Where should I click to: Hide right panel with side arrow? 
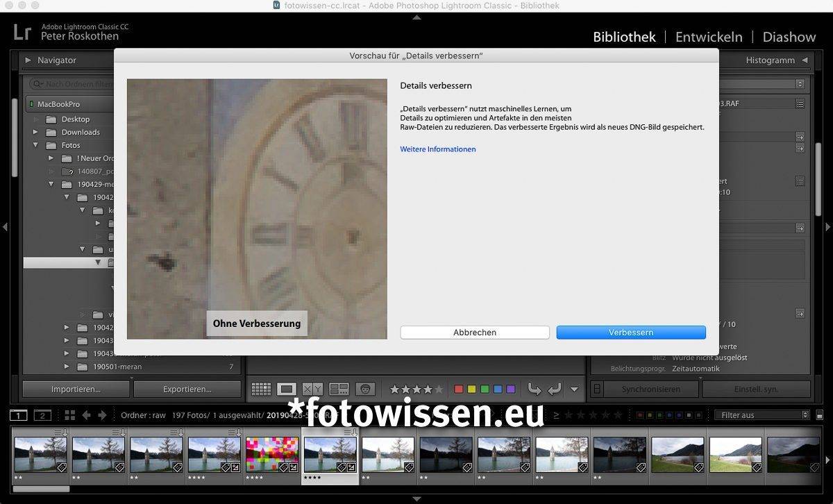pyautogui.click(x=827, y=227)
